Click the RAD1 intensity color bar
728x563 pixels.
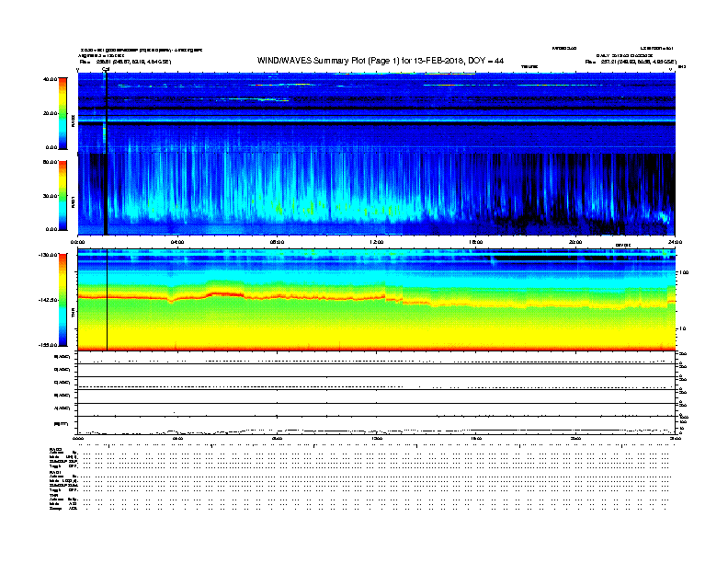[63, 196]
